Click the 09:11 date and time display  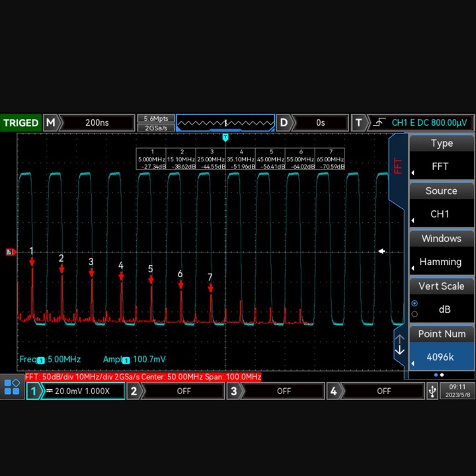pos(457,391)
